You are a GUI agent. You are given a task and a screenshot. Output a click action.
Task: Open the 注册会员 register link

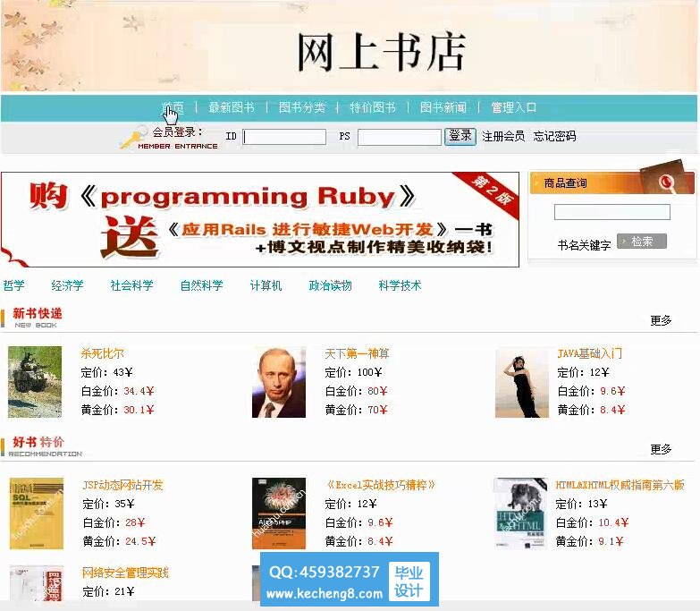(x=503, y=136)
